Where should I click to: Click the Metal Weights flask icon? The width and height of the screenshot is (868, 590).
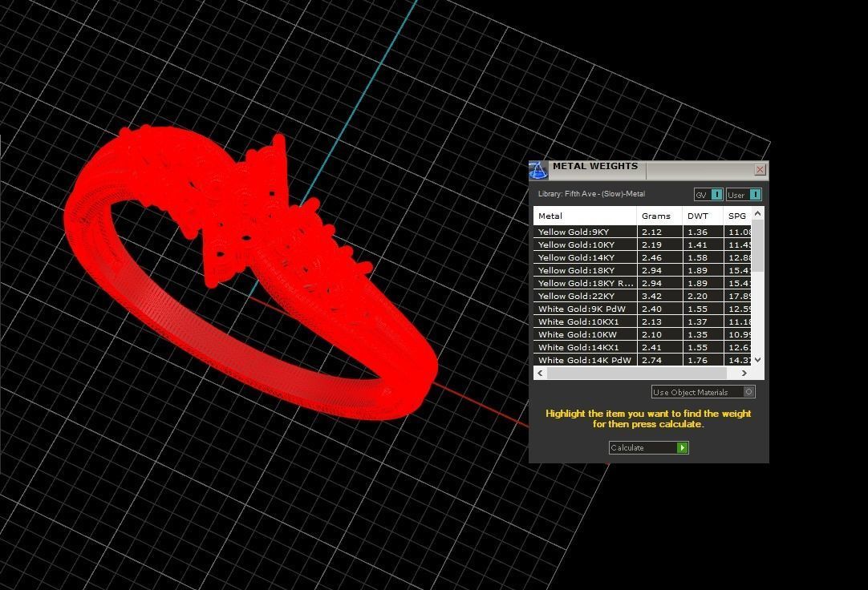coord(538,170)
